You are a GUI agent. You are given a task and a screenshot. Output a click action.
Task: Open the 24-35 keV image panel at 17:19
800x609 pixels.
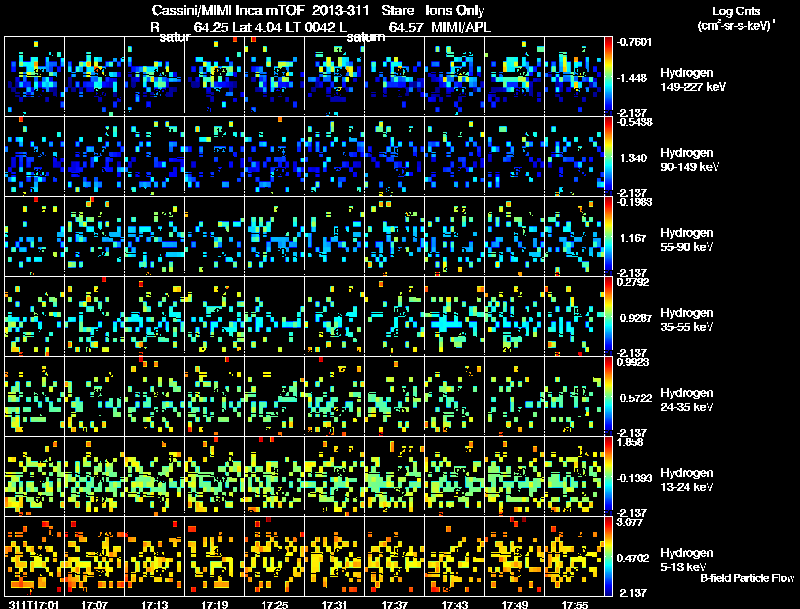(214, 396)
